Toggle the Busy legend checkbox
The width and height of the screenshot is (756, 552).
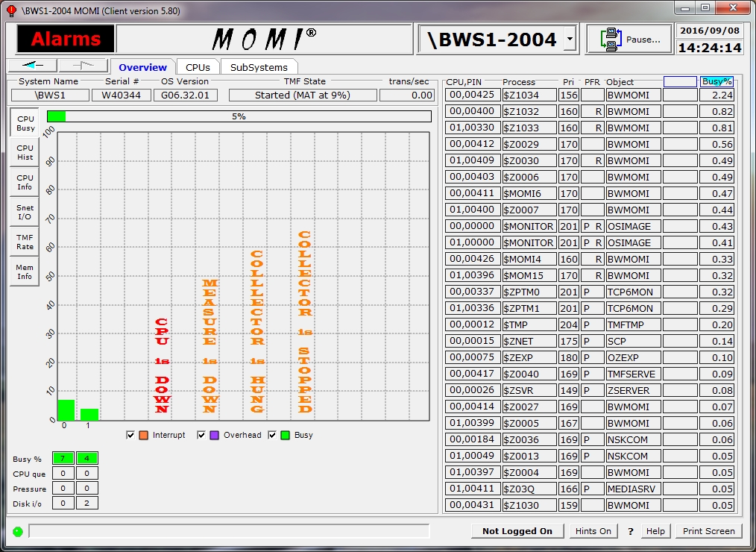(x=273, y=435)
